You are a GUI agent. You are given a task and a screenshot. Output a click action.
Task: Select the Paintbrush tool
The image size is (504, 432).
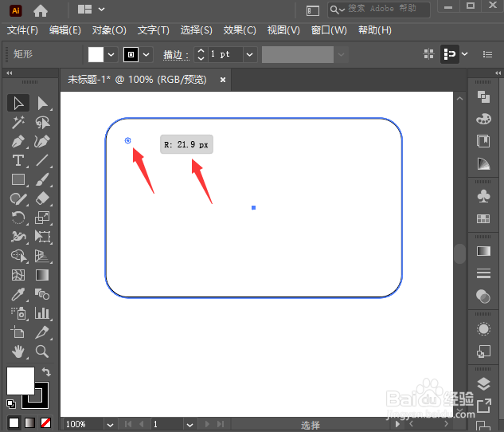coord(42,179)
